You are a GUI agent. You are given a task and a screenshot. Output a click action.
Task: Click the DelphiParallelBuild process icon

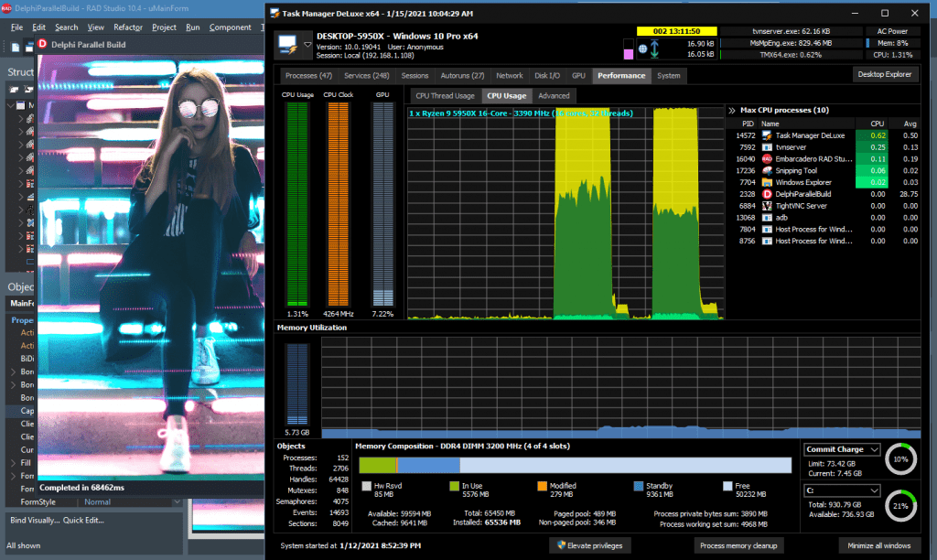tap(767, 194)
